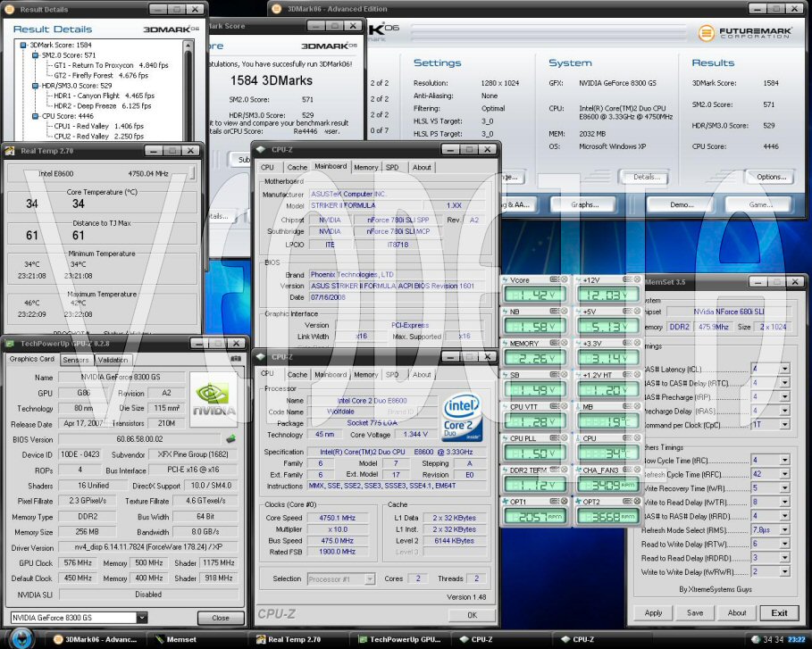The width and height of the screenshot is (812, 649).
Task: Click the Options... button in 3DMark06 Results
Action: 771,177
